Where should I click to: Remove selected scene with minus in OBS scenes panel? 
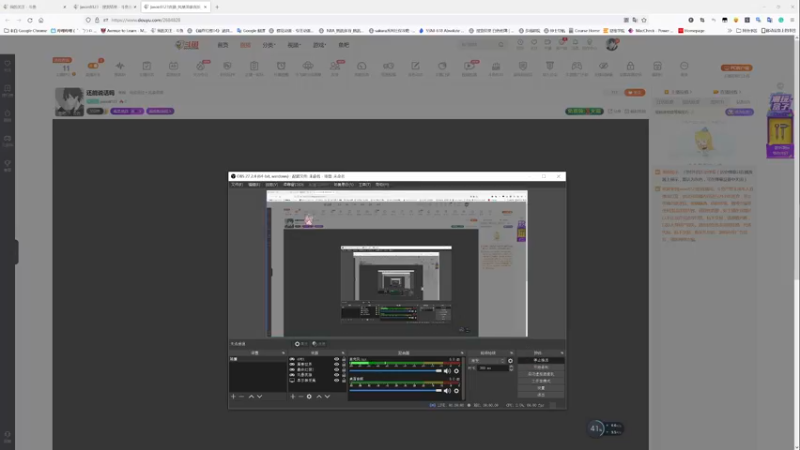(x=242, y=396)
